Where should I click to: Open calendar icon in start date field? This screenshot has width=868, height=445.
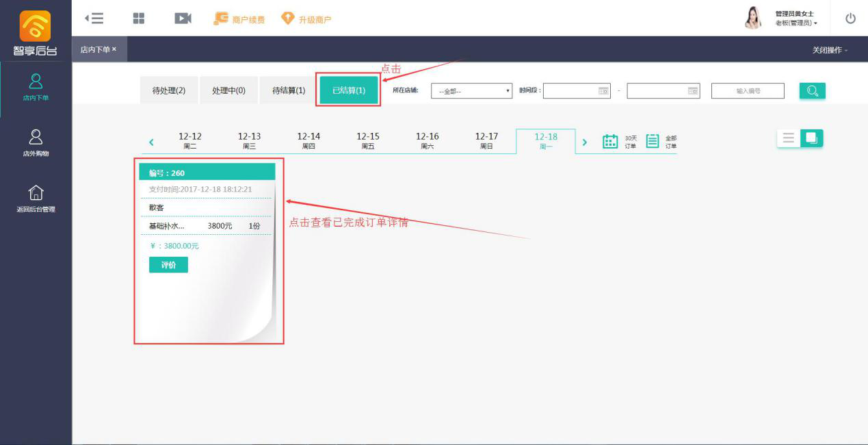[x=603, y=90]
